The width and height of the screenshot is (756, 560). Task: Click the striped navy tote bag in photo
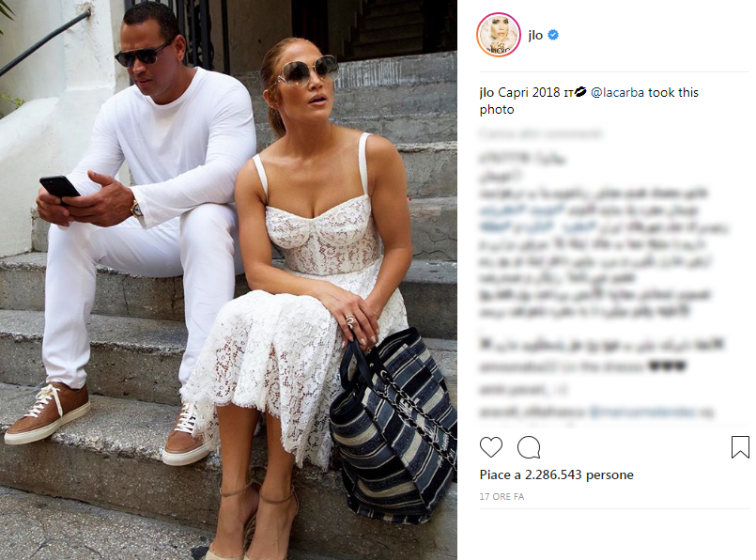pos(393,427)
